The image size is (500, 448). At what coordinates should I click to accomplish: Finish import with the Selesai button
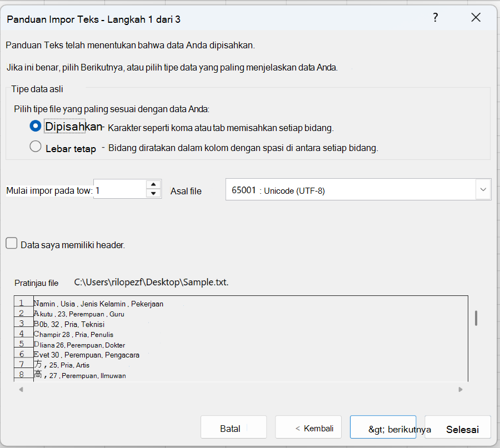(x=458, y=427)
